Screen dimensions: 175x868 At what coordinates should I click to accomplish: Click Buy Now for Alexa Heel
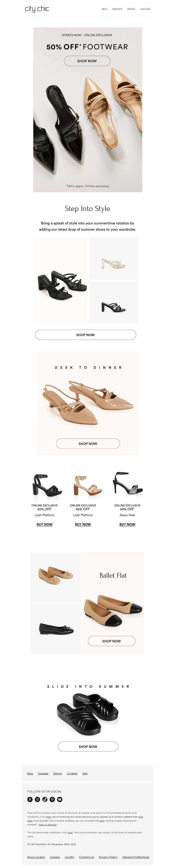coord(127,524)
